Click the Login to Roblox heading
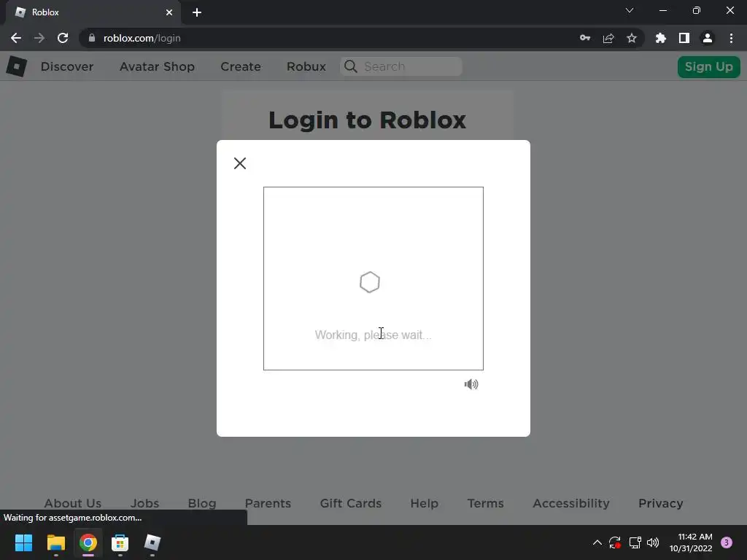Screen dimensions: 747x560 click(368, 120)
